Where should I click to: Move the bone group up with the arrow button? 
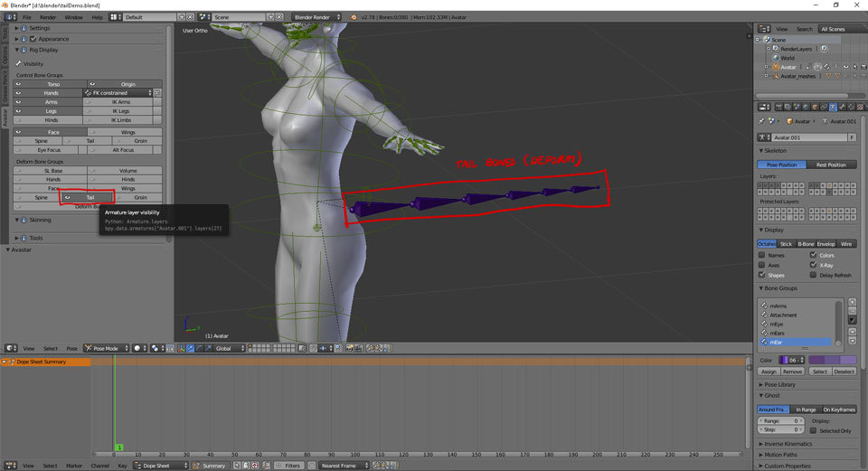click(852, 330)
